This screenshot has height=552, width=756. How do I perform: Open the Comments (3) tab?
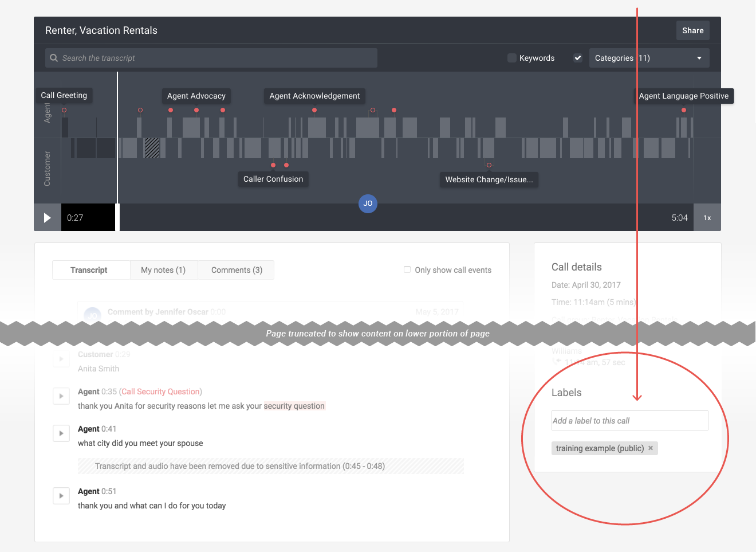(235, 269)
